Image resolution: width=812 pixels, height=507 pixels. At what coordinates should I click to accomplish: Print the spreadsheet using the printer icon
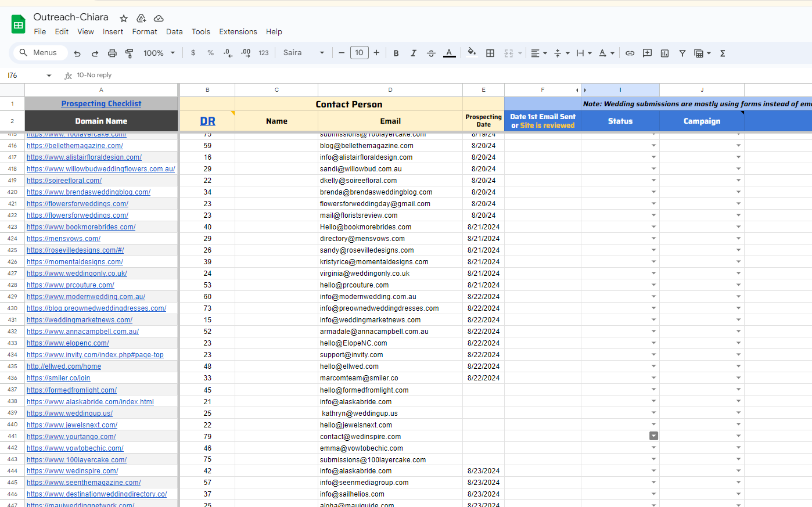point(112,53)
